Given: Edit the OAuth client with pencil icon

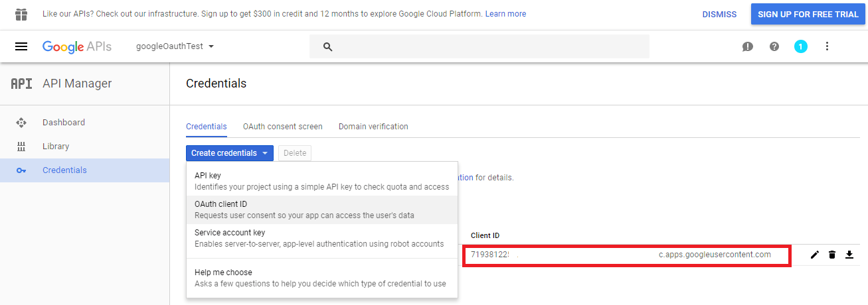Looking at the screenshot, I should coord(815,255).
